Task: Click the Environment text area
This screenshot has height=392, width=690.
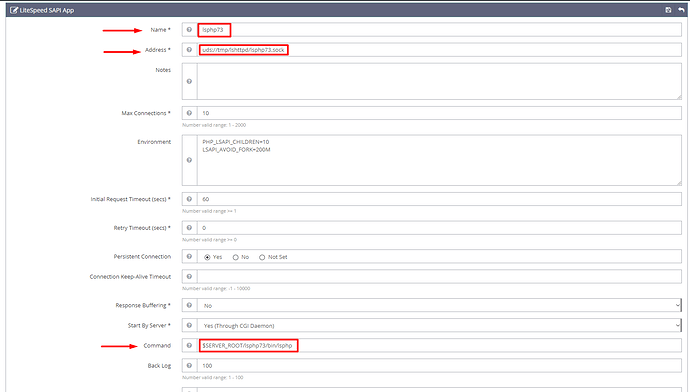Action: [x=439, y=160]
